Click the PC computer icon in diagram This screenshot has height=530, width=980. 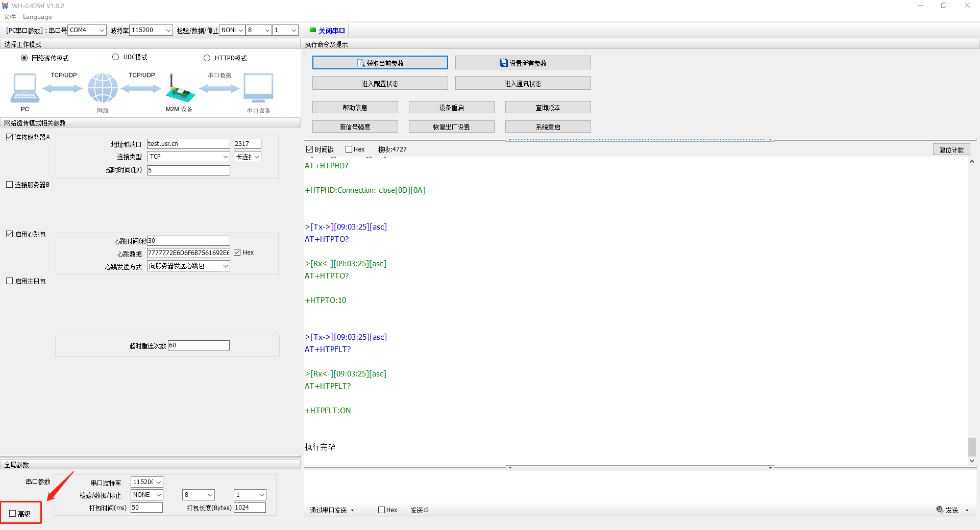click(24, 88)
